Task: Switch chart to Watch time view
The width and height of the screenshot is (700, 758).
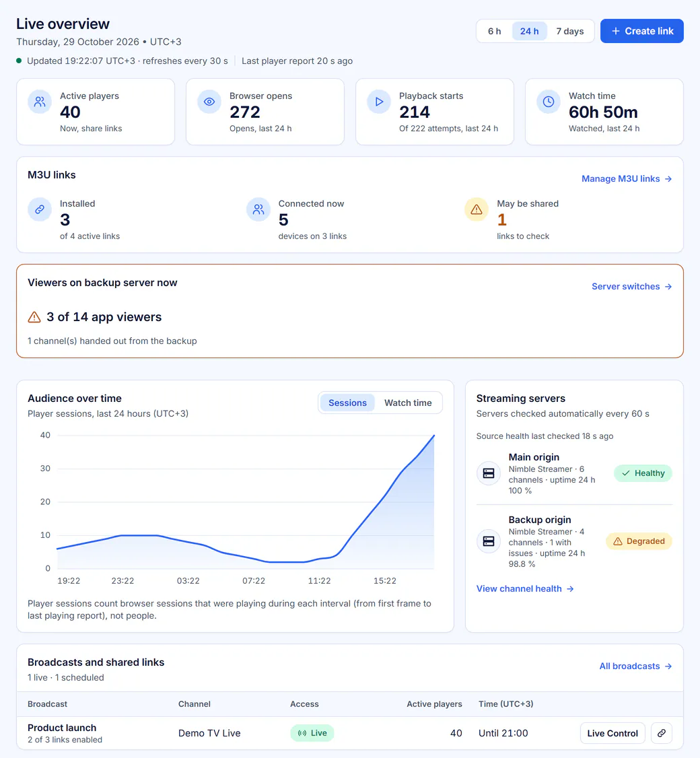Action: (408, 403)
